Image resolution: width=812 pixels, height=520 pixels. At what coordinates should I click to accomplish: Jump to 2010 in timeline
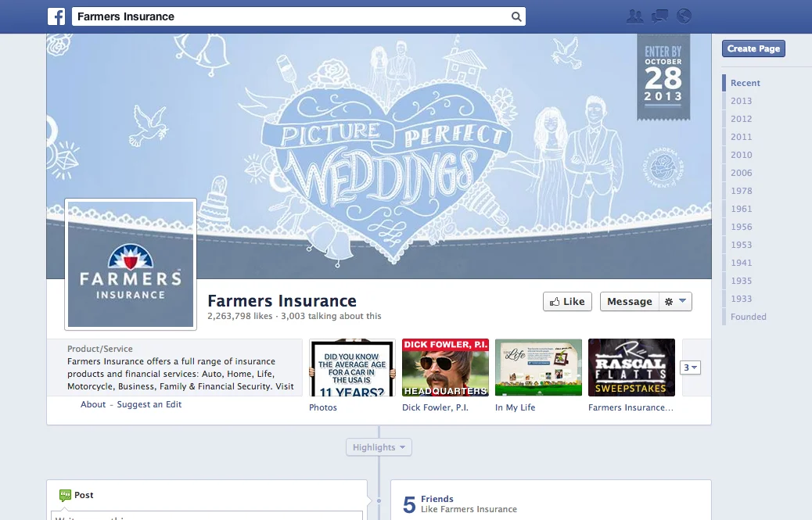(x=741, y=155)
